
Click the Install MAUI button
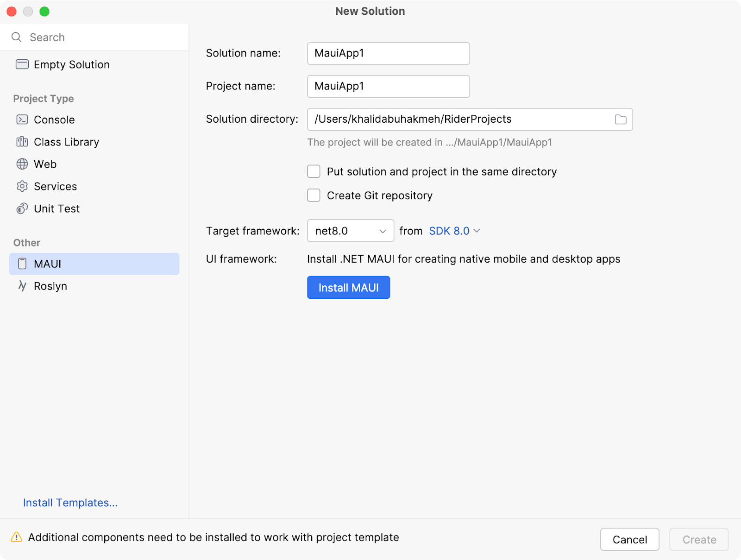point(348,287)
